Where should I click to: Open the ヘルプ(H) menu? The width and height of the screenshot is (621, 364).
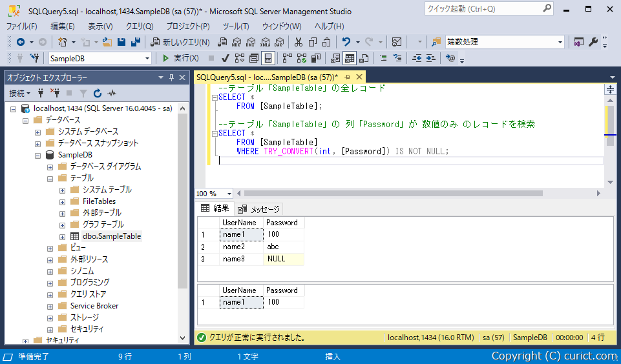click(x=329, y=26)
